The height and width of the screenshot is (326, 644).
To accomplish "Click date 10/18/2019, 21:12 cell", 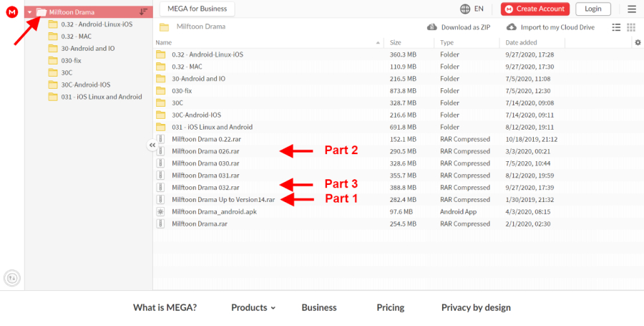I will (x=532, y=140).
